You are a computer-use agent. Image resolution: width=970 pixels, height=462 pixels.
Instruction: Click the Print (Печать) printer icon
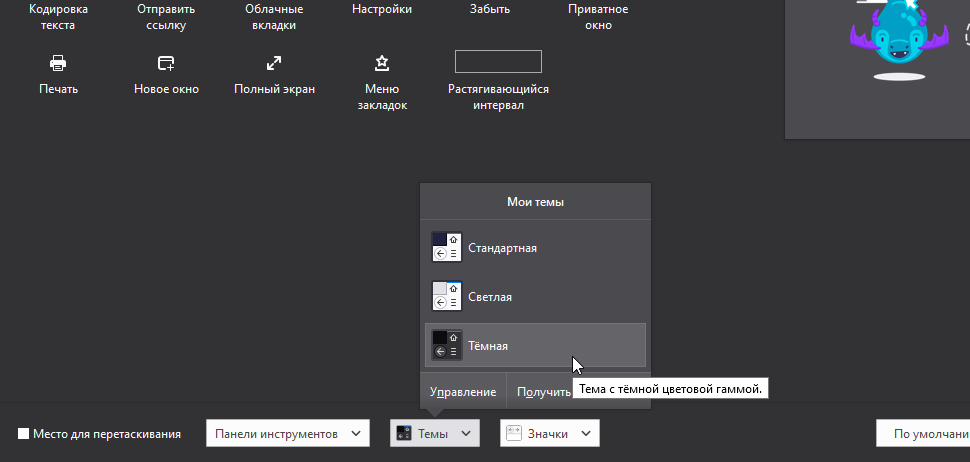pos(58,62)
